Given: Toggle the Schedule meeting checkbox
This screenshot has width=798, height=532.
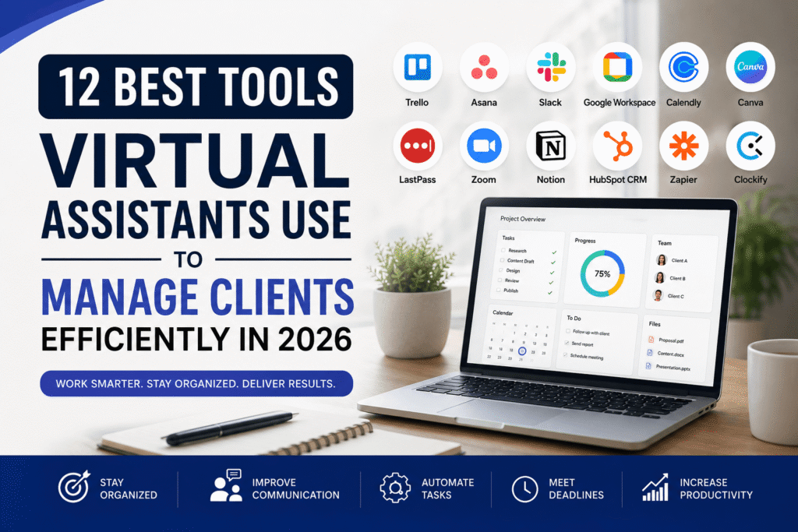Looking at the screenshot, I should tap(566, 354).
